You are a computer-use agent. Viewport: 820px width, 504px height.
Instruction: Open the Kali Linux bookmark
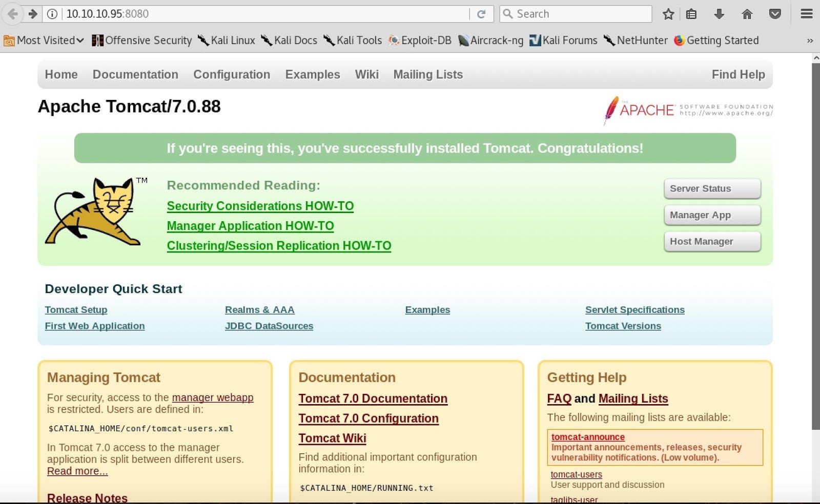pyautogui.click(x=227, y=40)
